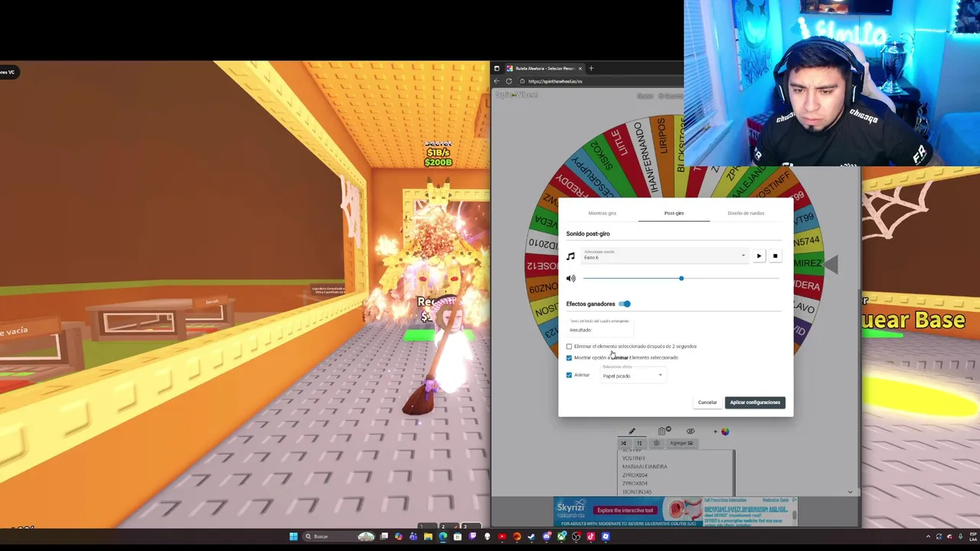Open Steam from the taskbar

(531, 536)
